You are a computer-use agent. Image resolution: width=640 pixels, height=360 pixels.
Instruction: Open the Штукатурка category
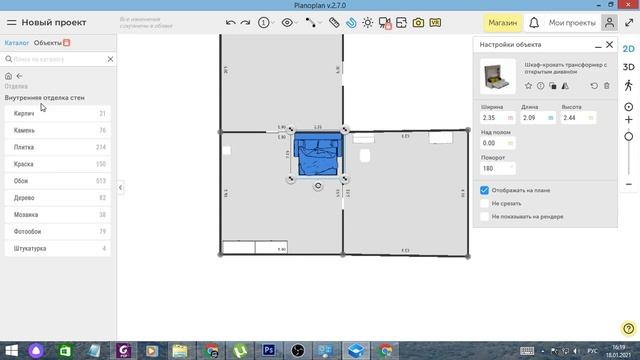click(x=58, y=248)
